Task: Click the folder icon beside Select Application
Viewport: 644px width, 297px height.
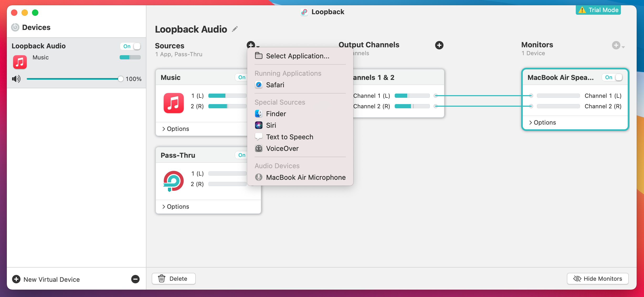Action: (259, 56)
